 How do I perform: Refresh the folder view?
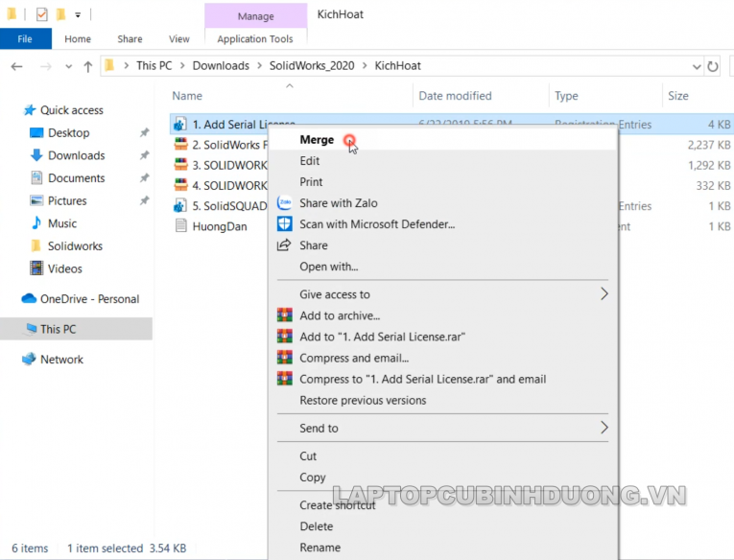coord(713,66)
